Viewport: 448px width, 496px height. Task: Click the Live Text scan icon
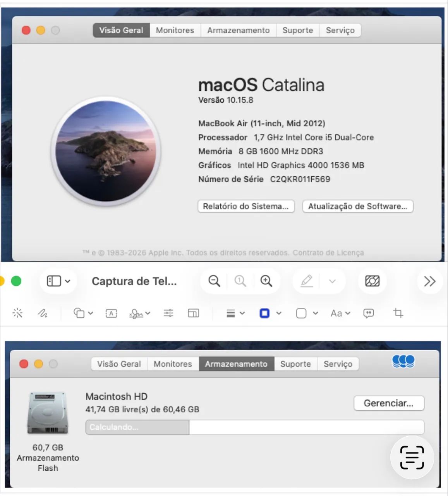pyautogui.click(x=412, y=457)
